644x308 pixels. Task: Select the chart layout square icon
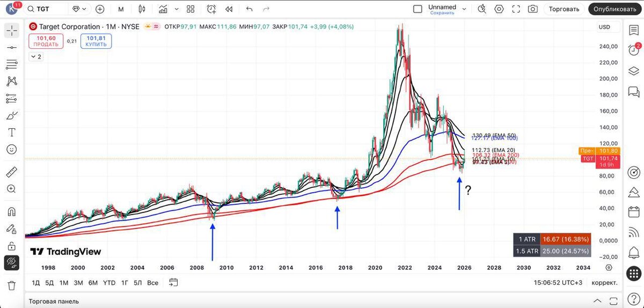[x=418, y=9]
